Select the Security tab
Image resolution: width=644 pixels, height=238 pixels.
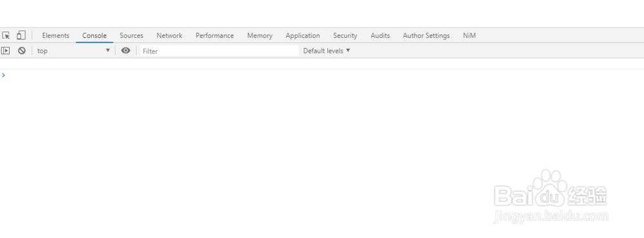click(x=345, y=36)
